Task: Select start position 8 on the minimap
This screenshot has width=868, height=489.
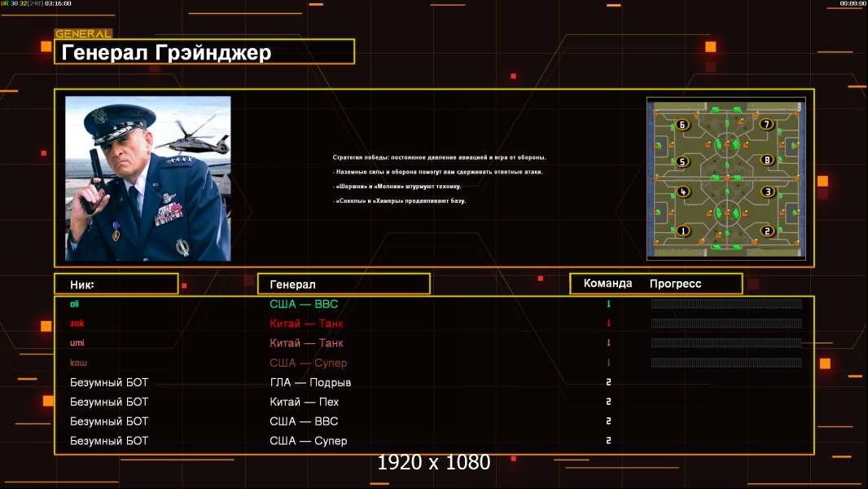Action: pyautogui.click(x=767, y=160)
